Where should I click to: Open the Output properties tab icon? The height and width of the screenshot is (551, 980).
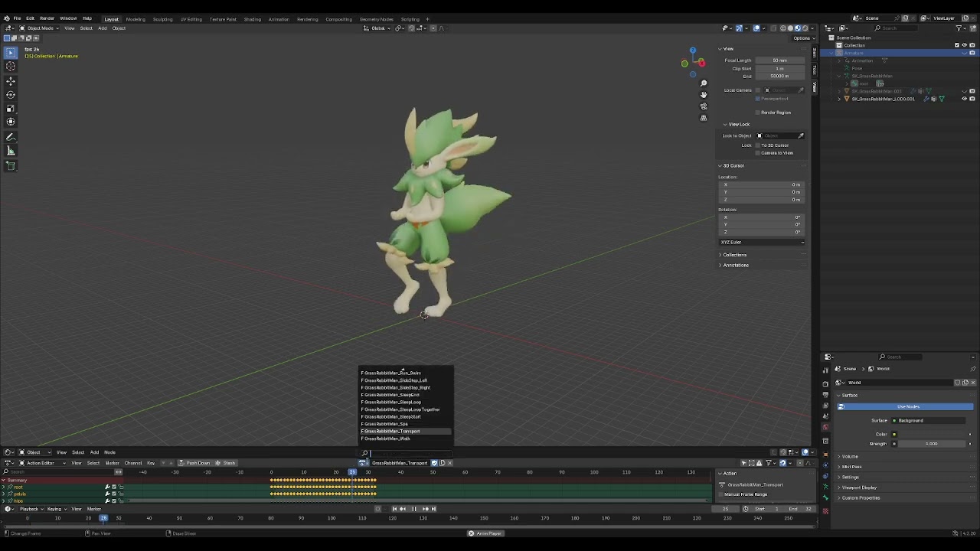click(x=825, y=395)
